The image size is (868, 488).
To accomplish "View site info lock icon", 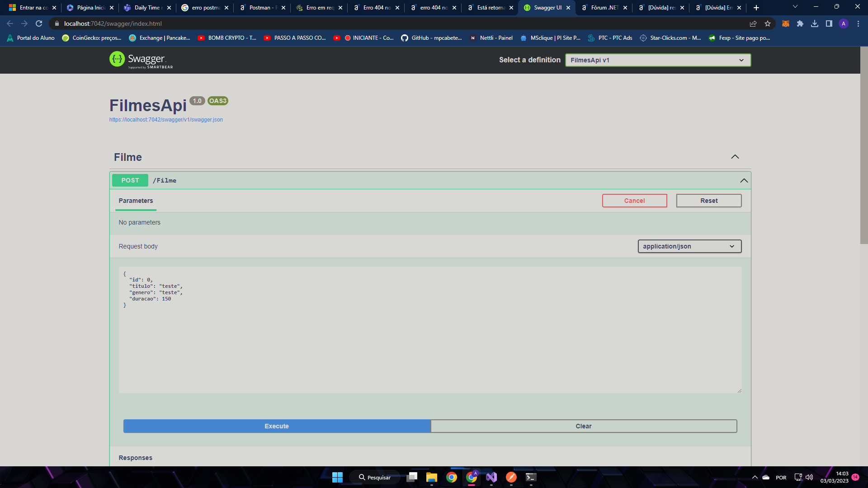I will (x=57, y=23).
